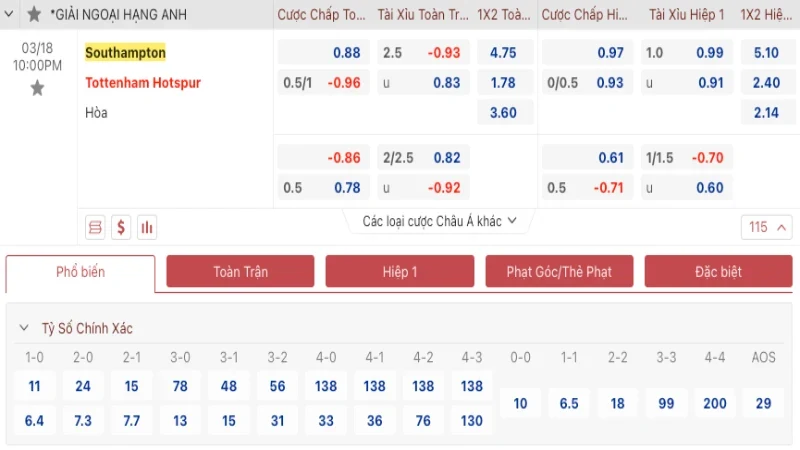Pick Tottenham Hotspur 1X2 odds 1.78
This screenshot has height=450, width=800.
pyautogui.click(x=505, y=83)
